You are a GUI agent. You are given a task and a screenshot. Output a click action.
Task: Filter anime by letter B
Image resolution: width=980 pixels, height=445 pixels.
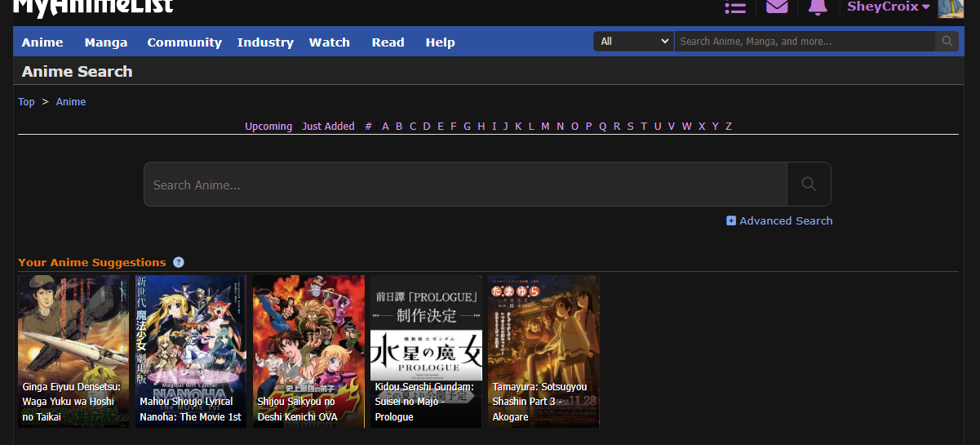tap(399, 127)
